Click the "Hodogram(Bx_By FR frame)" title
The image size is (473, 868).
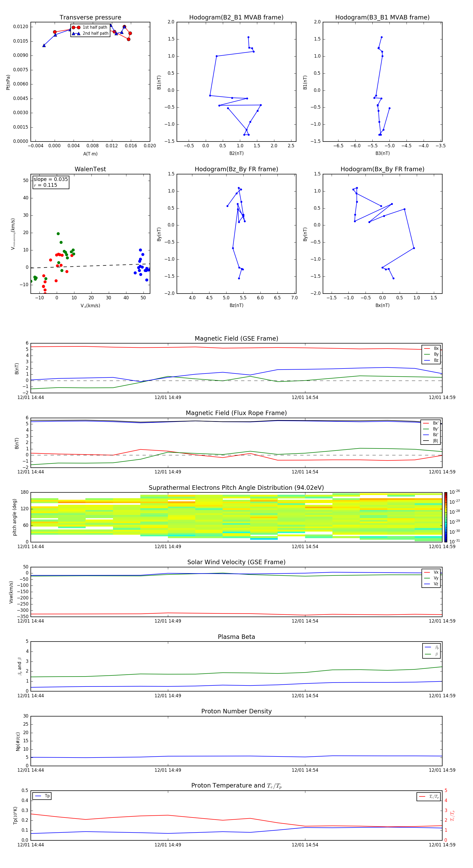click(x=382, y=169)
